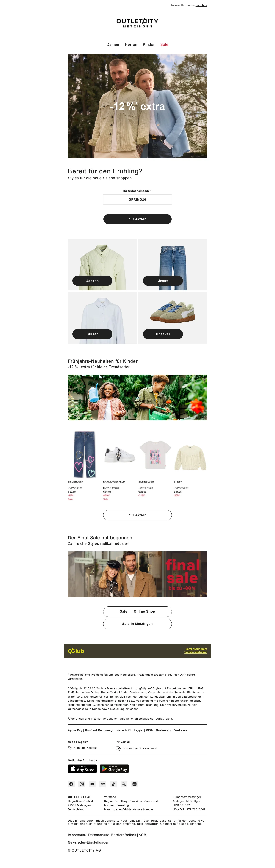Open the Instagram social icon
Image resolution: width=275 pixels, height=868 pixels.
[x=82, y=784]
